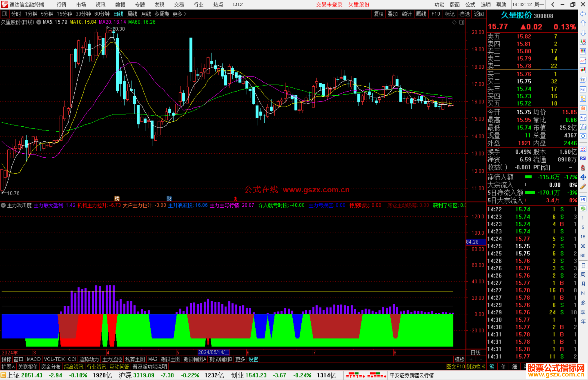Screen dimensions: 588x380
Task: Click the 复权 button
Action: tap(378, 14)
